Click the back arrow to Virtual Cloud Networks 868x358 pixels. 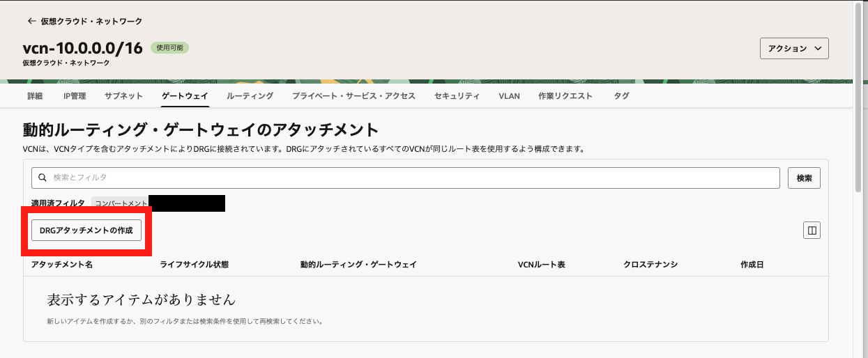coord(32,22)
